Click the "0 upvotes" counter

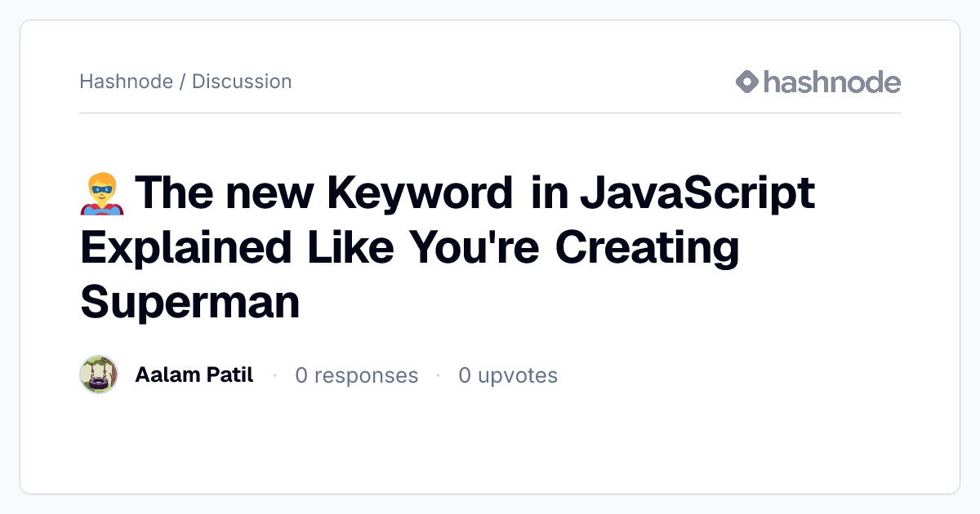coord(508,375)
